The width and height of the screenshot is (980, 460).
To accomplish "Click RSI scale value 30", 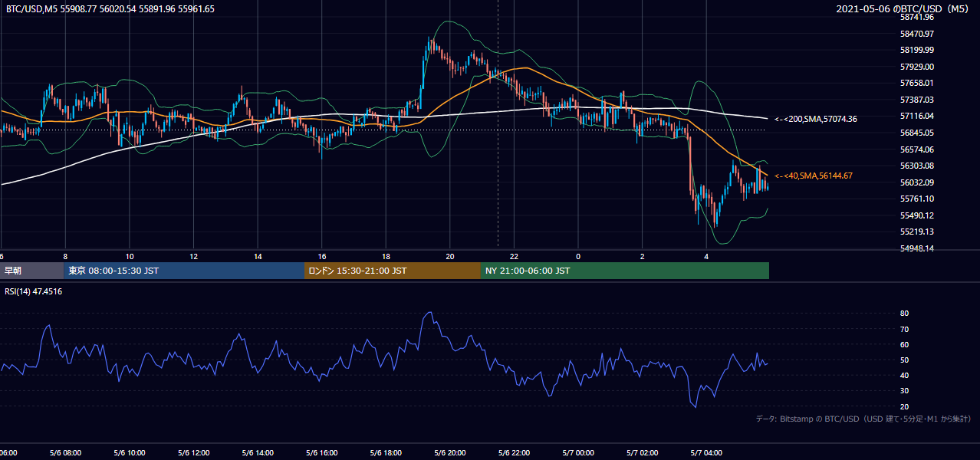I will [x=905, y=391].
